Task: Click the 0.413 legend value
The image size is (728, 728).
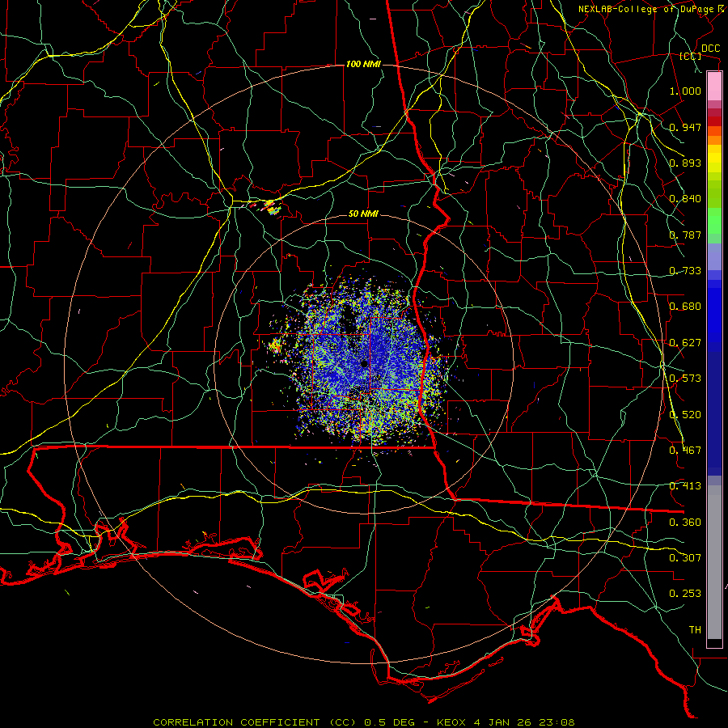Action: coord(685,486)
